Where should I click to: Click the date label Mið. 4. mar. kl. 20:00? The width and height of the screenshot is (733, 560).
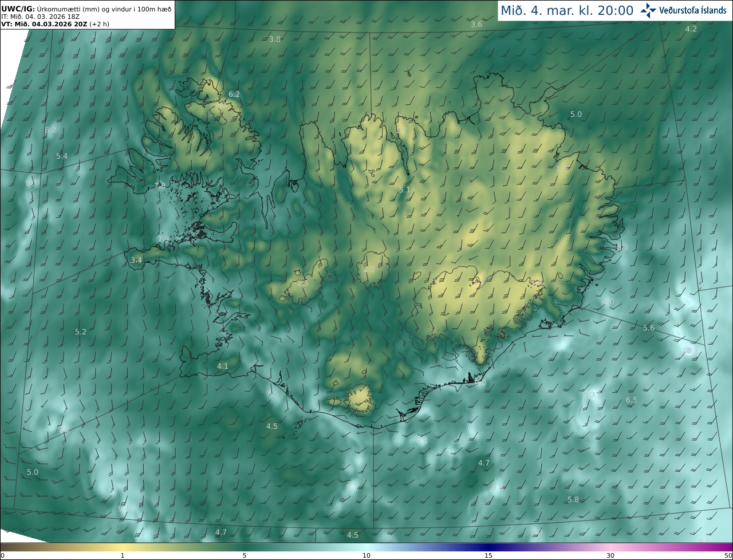click(x=567, y=10)
